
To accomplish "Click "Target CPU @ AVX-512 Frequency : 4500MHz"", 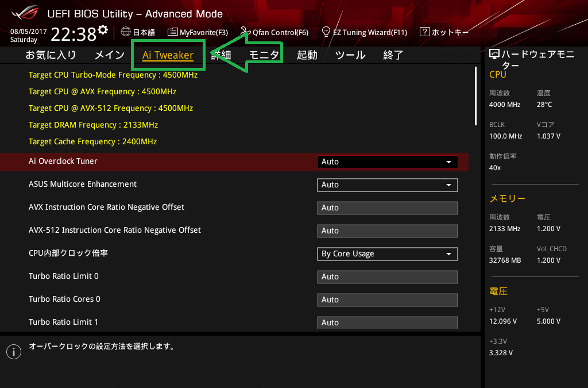I will pyautogui.click(x=111, y=109).
